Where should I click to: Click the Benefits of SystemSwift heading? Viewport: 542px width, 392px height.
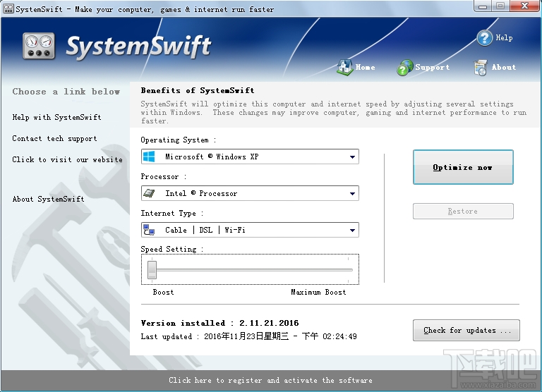pos(198,90)
